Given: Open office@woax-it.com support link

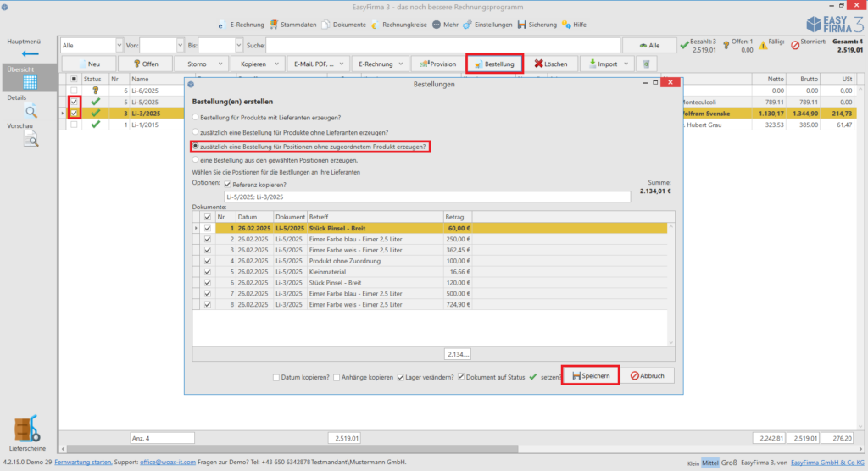Looking at the screenshot, I should pos(168,462).
